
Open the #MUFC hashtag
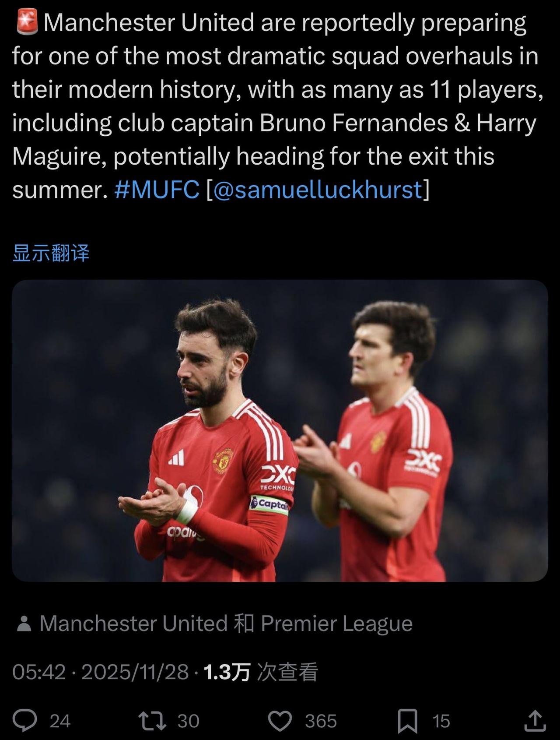[157, 190]
